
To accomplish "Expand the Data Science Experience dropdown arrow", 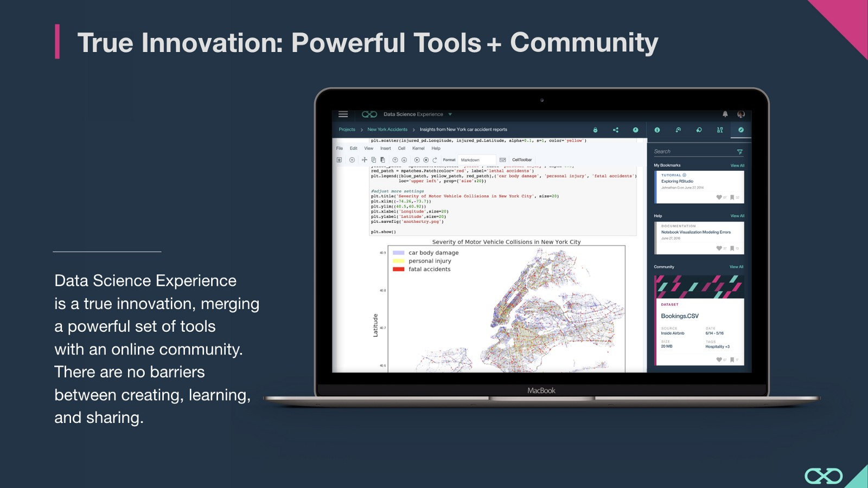I will coord(450,114).
